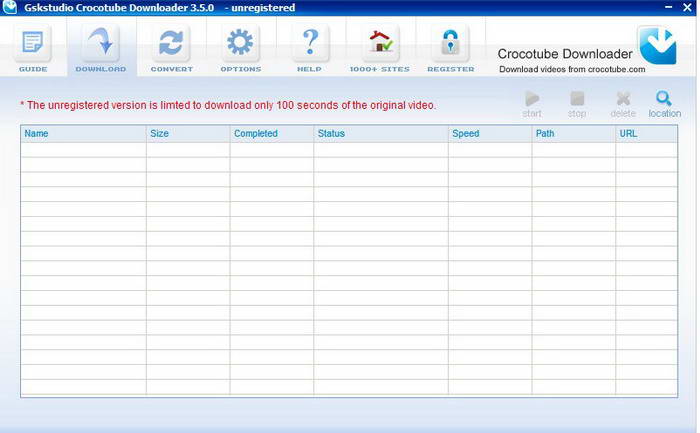
Task: Close the Crocotube Downloader window
Action: (x=688, y=7)
